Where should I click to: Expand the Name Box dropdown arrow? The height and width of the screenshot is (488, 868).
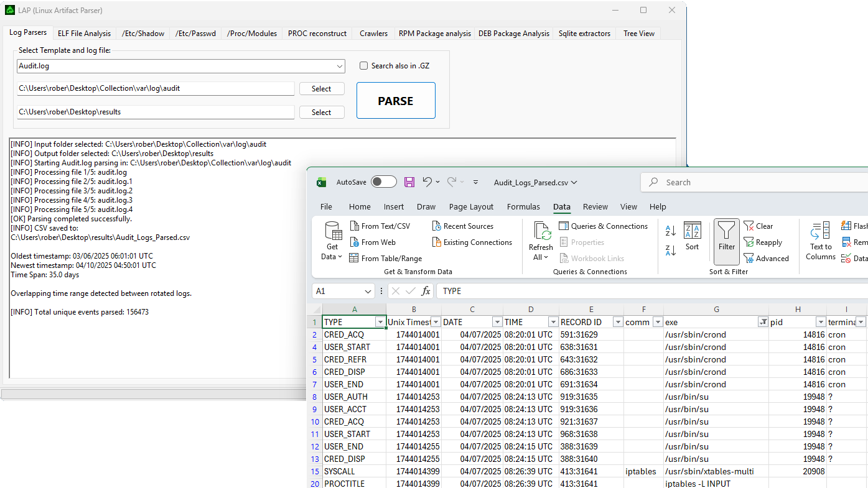pyautogui.click(x=368, y=291)
